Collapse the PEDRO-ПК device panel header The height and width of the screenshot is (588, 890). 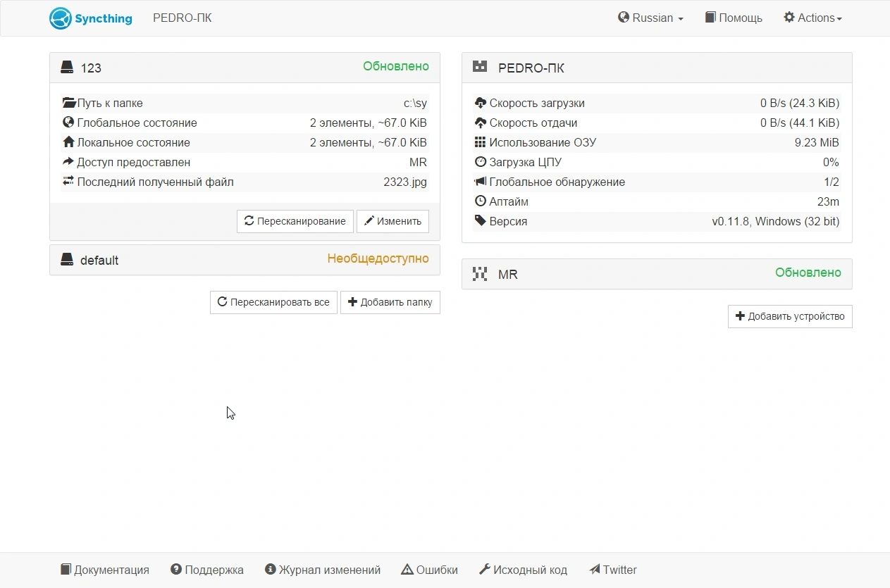(657, 68)
